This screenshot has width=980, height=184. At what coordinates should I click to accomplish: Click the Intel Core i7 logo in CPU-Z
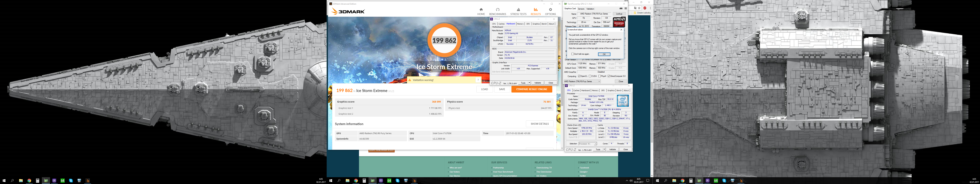(623, 101)
